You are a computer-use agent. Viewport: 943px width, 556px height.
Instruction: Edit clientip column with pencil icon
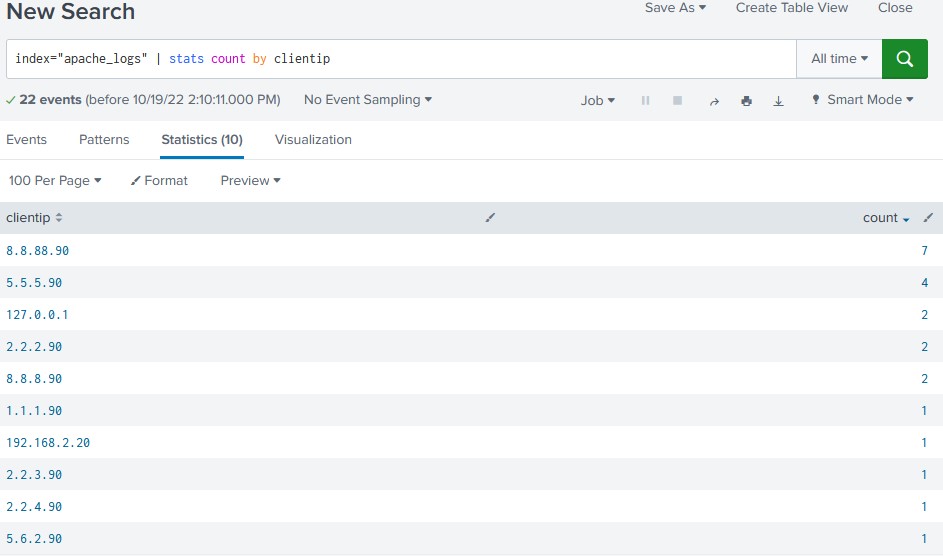pyautogui.click(x=490, y=218)
